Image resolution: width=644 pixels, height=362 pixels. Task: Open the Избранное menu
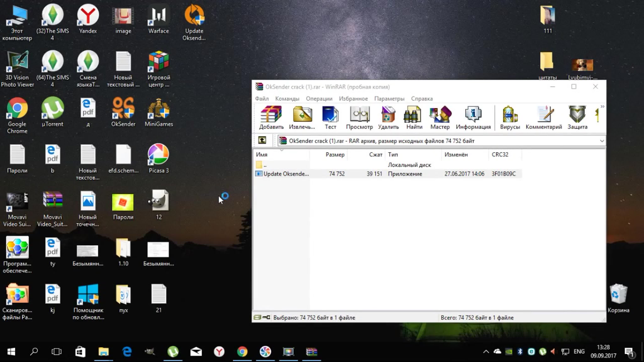(353, 99)
